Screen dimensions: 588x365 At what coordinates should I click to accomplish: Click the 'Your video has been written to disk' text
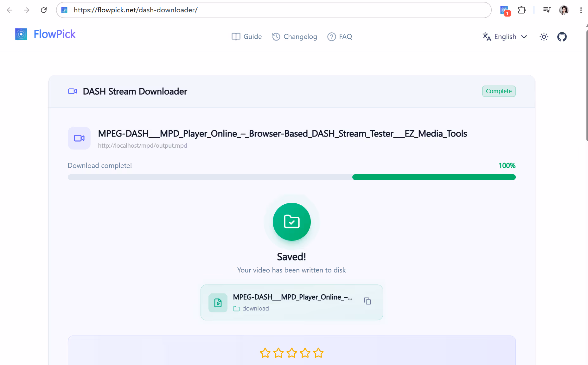tap(291, 270)
